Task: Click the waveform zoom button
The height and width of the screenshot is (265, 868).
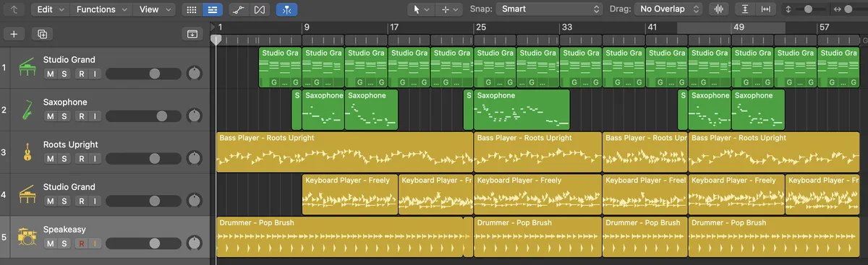Action: 719,9
